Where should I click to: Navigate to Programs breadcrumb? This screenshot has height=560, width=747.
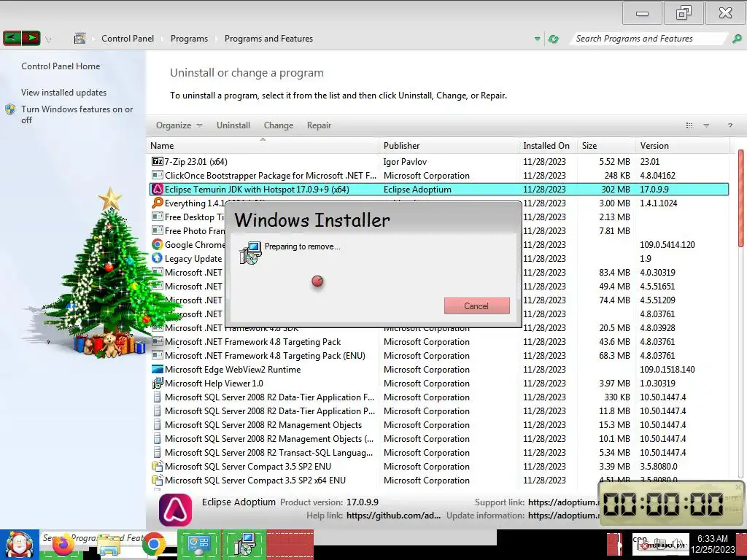tap(189, 39)
